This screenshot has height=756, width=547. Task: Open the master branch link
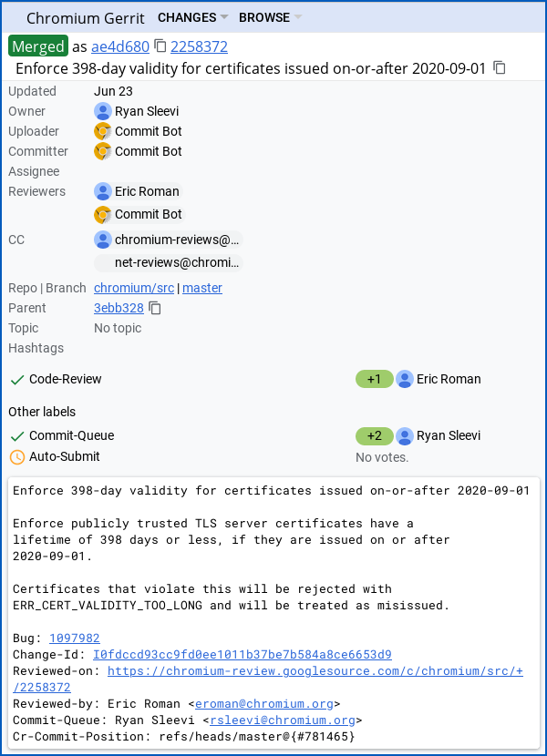coord(202,288)
